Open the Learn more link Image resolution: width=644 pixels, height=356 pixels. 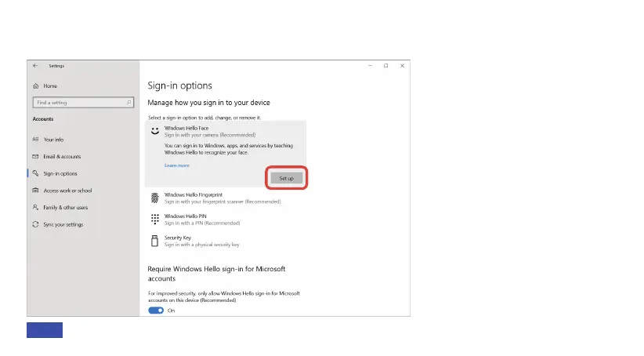click(177, 165)
